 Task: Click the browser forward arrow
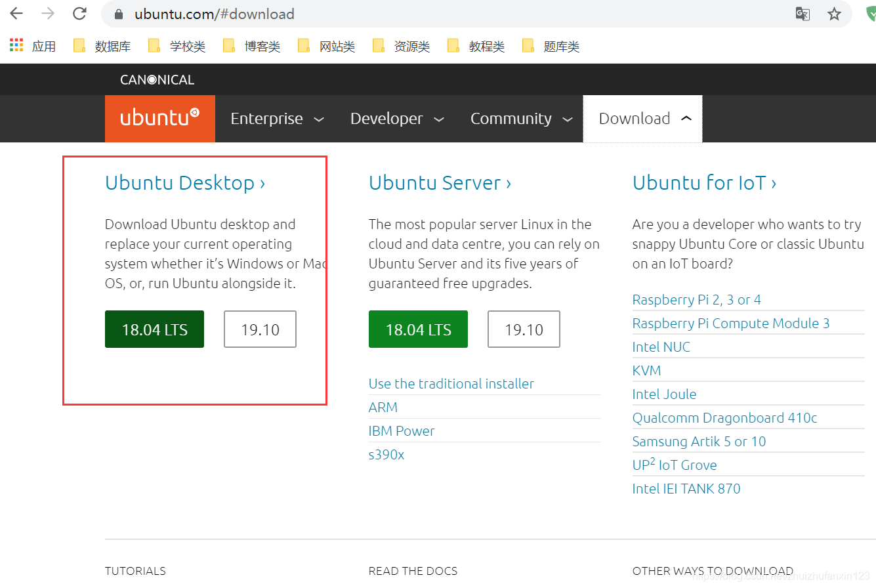click(48, 13)
